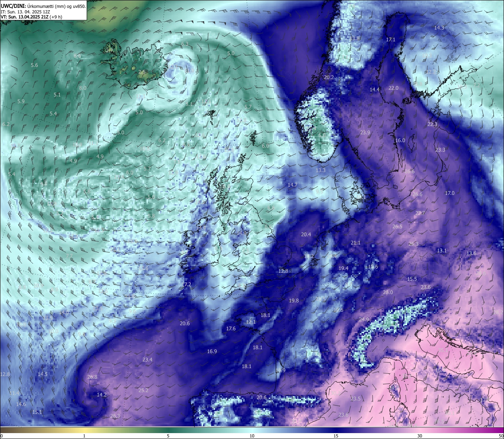Click the 13.6 map value
This screenshot has height=439, width=504.
[471, 254]
